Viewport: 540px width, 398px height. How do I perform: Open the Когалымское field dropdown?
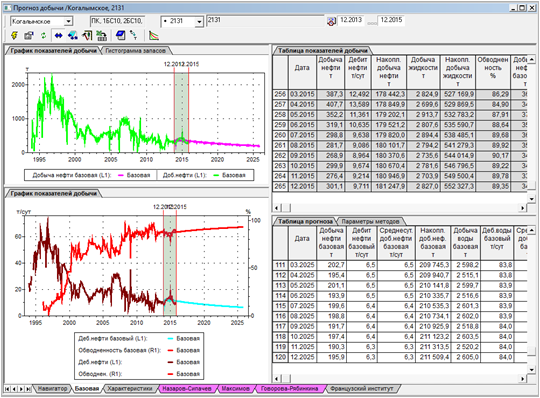(x=68, y=21)
